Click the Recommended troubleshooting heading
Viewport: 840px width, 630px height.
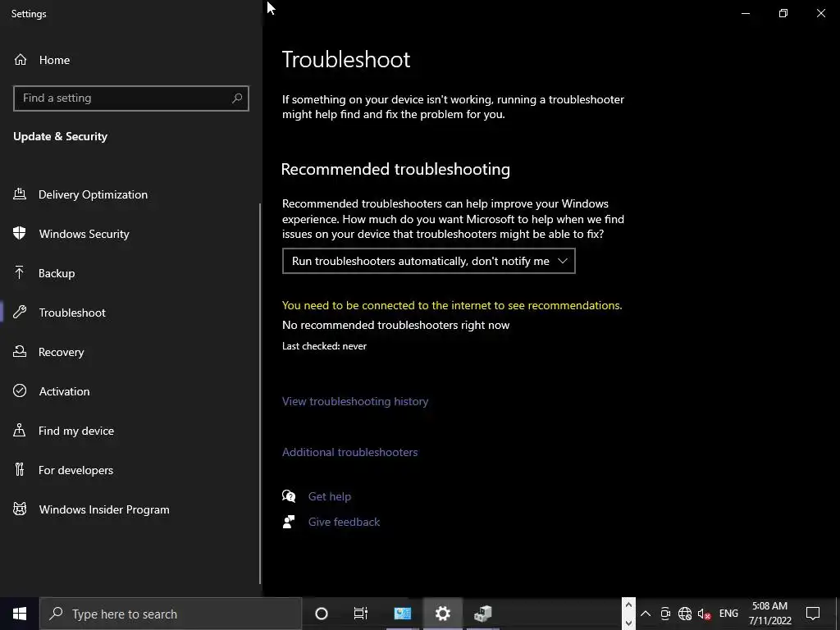[395, 169]
